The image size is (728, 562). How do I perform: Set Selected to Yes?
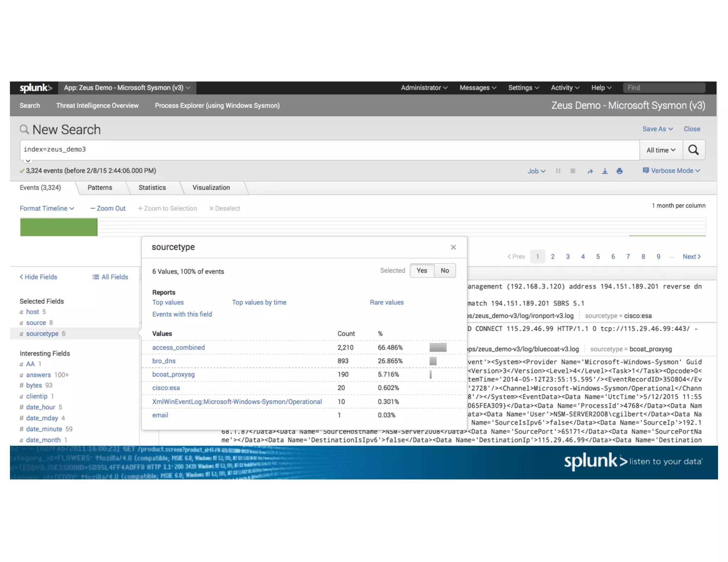422,271
